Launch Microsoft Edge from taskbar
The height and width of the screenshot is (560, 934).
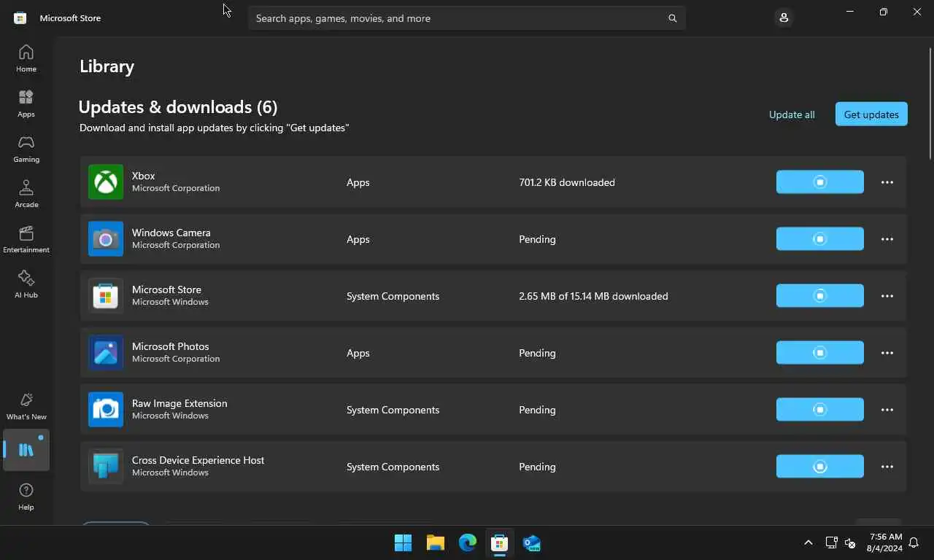pos(468,542)
